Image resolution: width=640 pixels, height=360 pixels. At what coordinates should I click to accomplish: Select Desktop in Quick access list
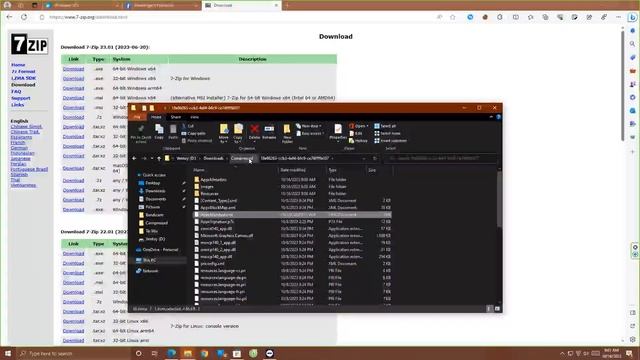pos(153,183)
